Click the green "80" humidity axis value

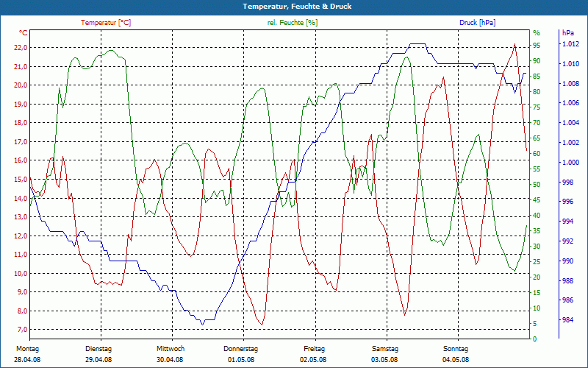click(537, 91)
